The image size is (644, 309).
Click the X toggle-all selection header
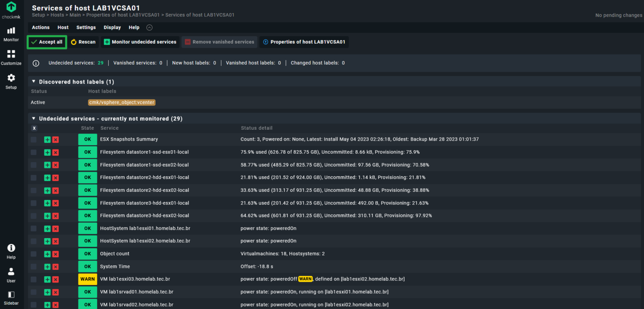pyautogui.click(x=34, y=128)
